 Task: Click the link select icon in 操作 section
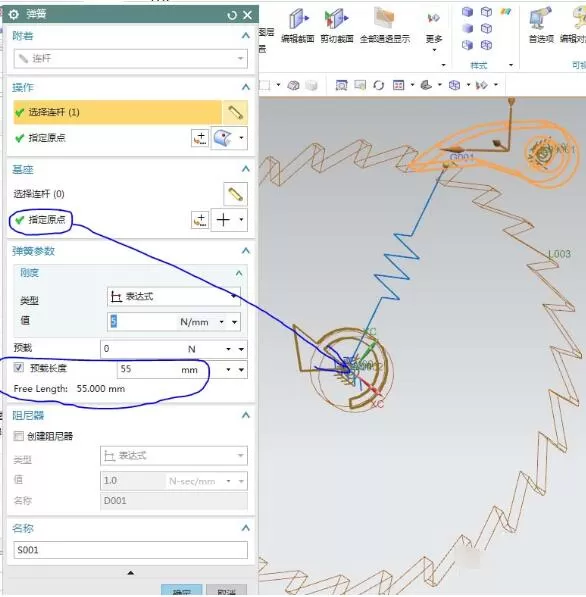[235, 112]
